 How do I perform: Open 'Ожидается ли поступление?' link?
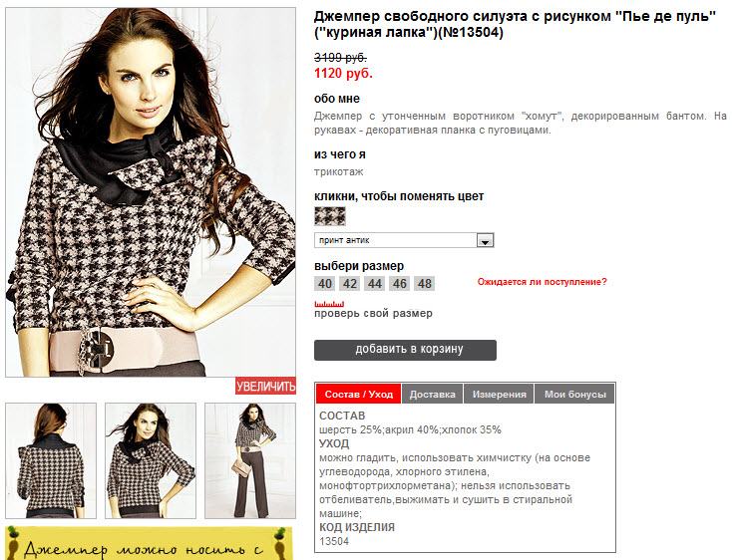click(542, 282)
